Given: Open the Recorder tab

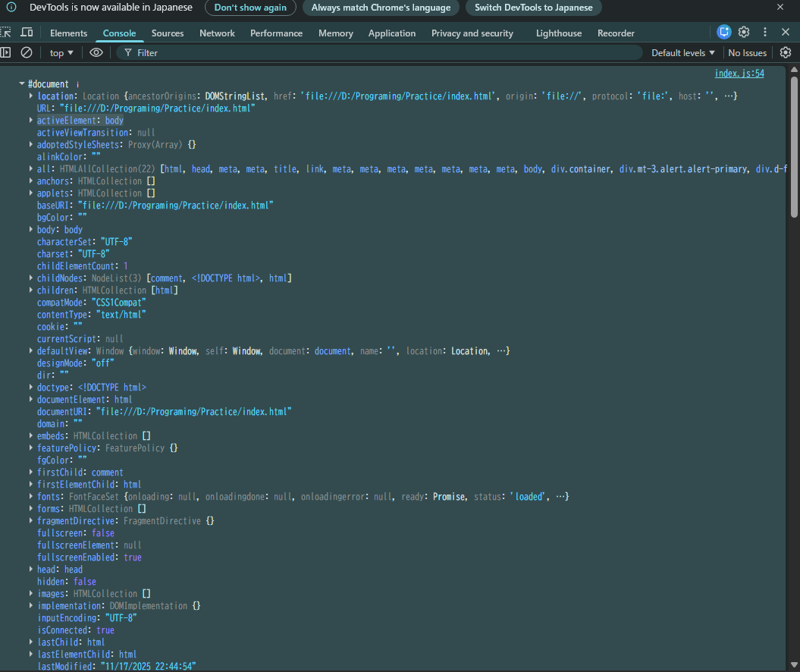Looking at the screenshot, I should tap(616, 33).
